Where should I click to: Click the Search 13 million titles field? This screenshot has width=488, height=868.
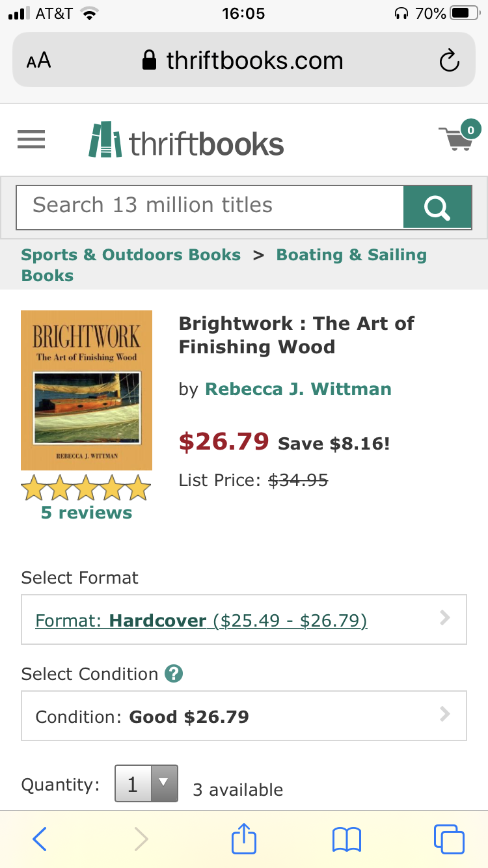tap(210, 207)
